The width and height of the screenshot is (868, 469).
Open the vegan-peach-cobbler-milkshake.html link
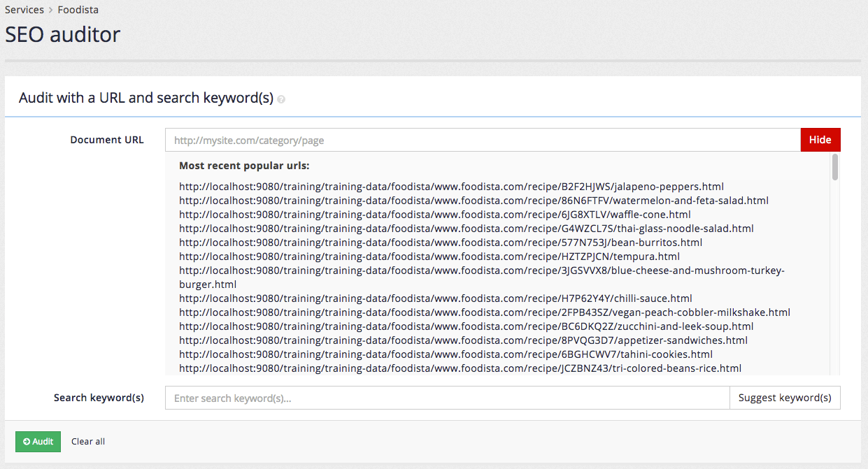click(485, 312)
